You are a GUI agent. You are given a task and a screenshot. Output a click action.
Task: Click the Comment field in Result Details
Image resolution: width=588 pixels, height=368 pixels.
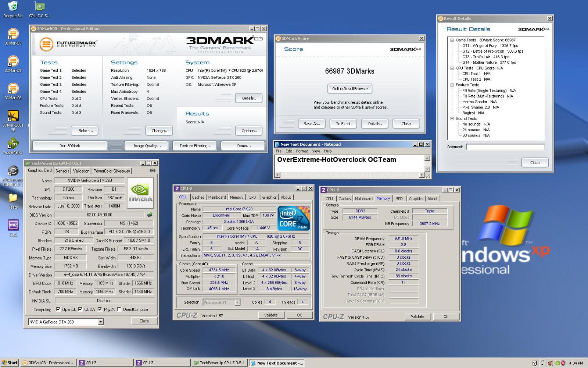pos(505,147)
